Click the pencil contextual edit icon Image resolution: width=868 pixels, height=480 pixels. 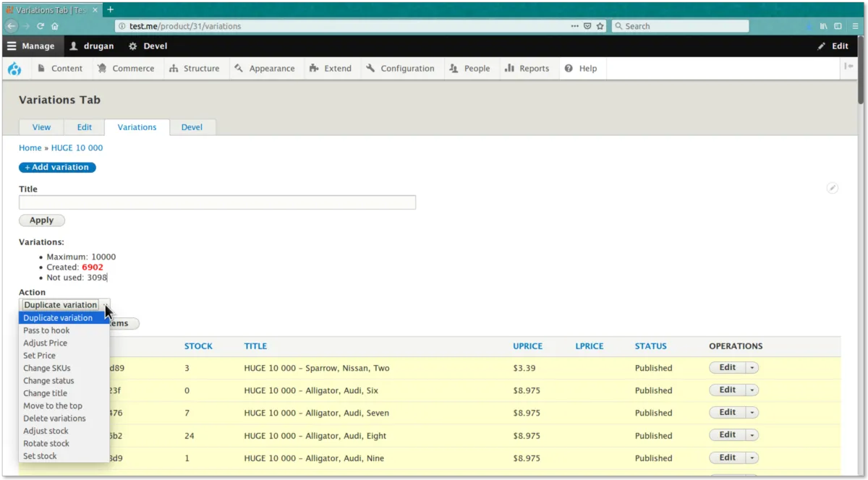(833, 188)
